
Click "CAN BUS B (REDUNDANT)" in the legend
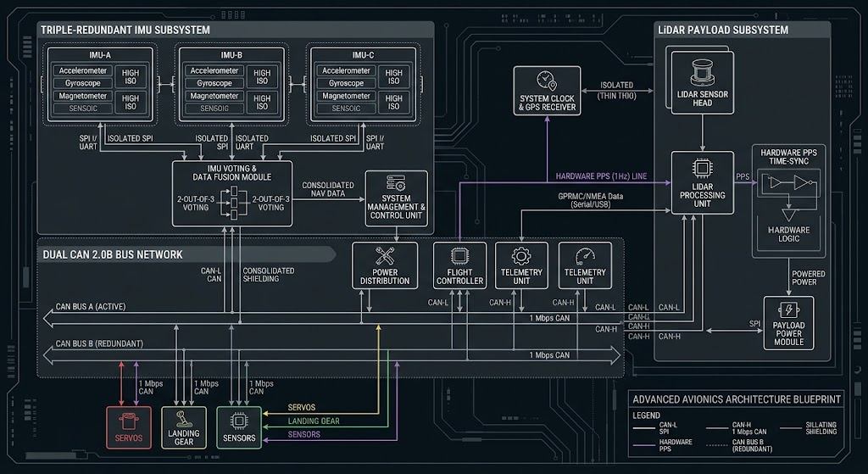752,445
